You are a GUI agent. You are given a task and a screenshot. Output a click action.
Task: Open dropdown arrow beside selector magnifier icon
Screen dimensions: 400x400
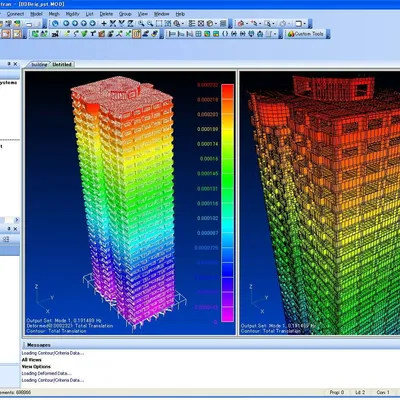click(273, 24)
